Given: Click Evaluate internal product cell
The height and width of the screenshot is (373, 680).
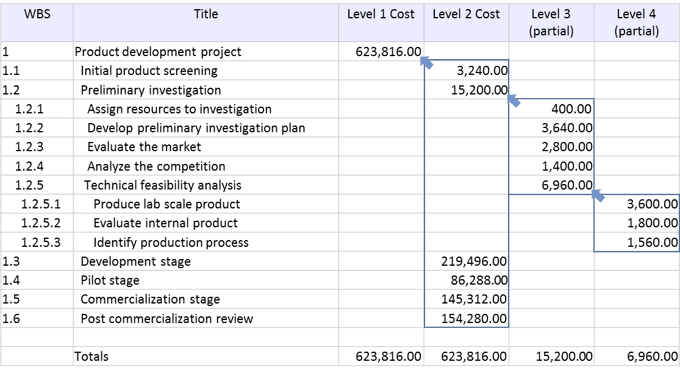Looking at the screenshot, I should click(x=206, y=223).
